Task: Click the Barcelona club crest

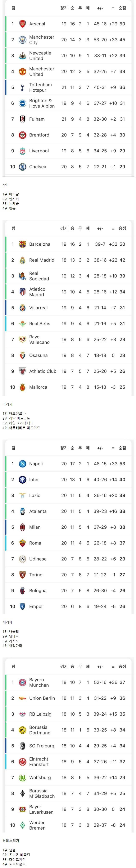Action: 23,244
